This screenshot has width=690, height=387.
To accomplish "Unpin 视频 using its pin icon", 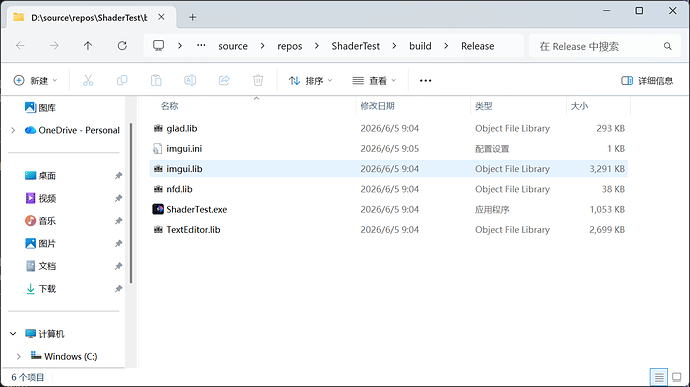I will 118,198.
